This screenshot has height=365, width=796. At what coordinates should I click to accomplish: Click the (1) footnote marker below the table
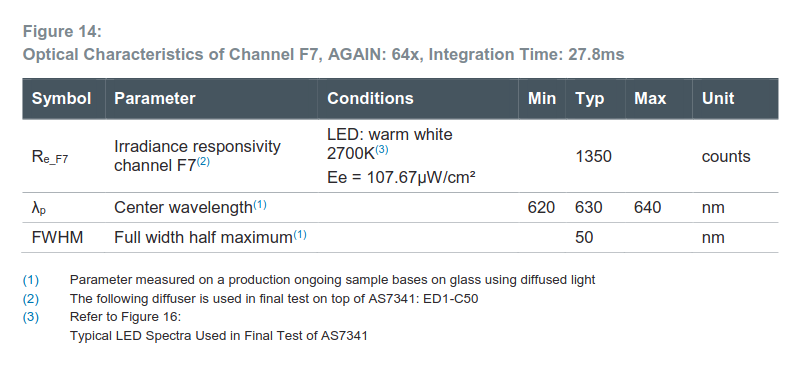pyautogui.click(x=31, y=280)
